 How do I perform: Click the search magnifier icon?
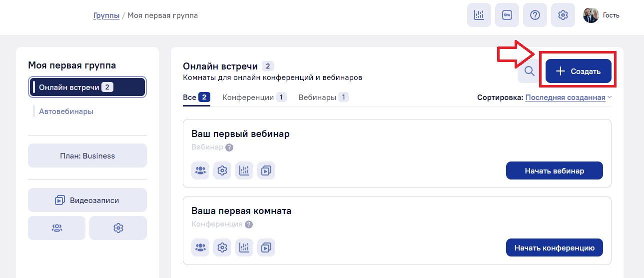click(530, 71)
